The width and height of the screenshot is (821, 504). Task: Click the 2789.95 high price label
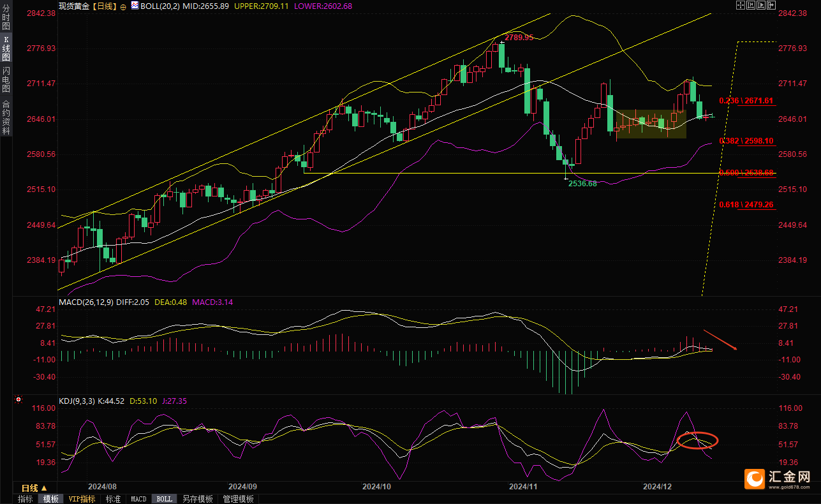(x=519, y=38)
